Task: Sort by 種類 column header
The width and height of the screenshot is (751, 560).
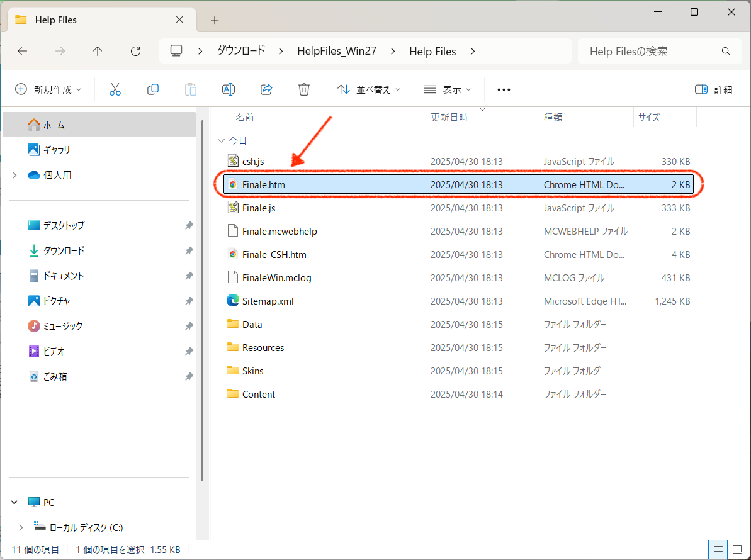Action: click(553, 118)
